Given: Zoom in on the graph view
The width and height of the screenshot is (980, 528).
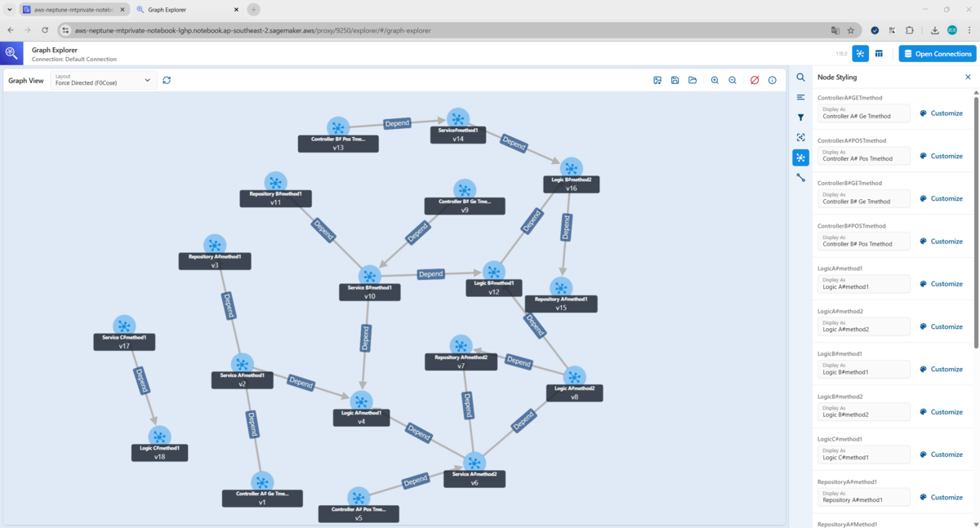Looking at the screenshot, I should 715,81.
